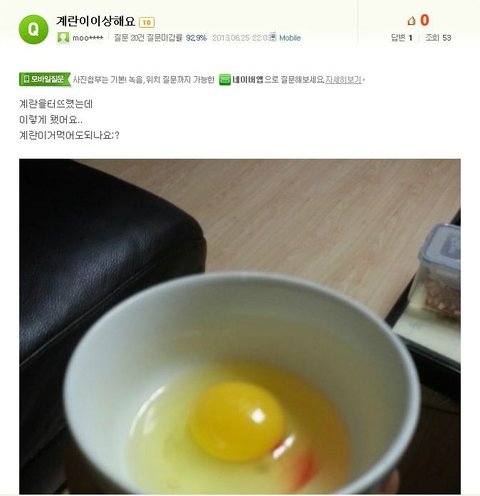Image resolution: width=480 pixels, height=496 pixels.
Task: Click the post date 2013.06.25 22:03
Action: pyautogui.click(x=240, y=38)
